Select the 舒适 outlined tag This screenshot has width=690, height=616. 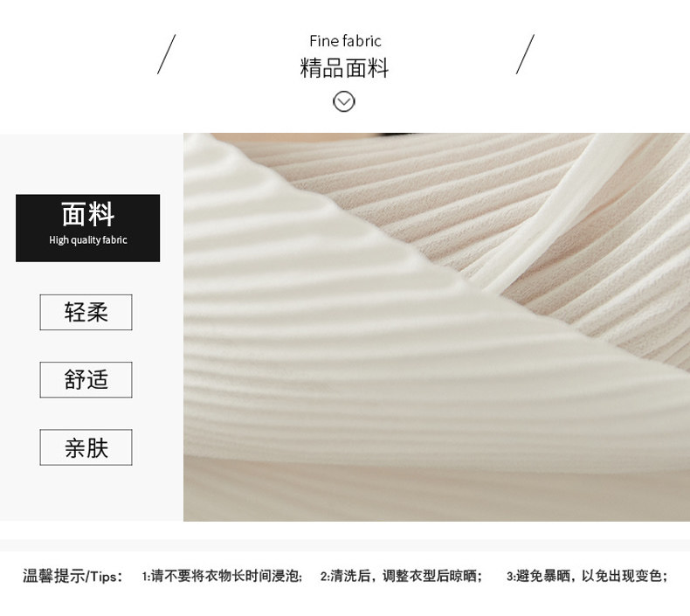coord(86,379)
